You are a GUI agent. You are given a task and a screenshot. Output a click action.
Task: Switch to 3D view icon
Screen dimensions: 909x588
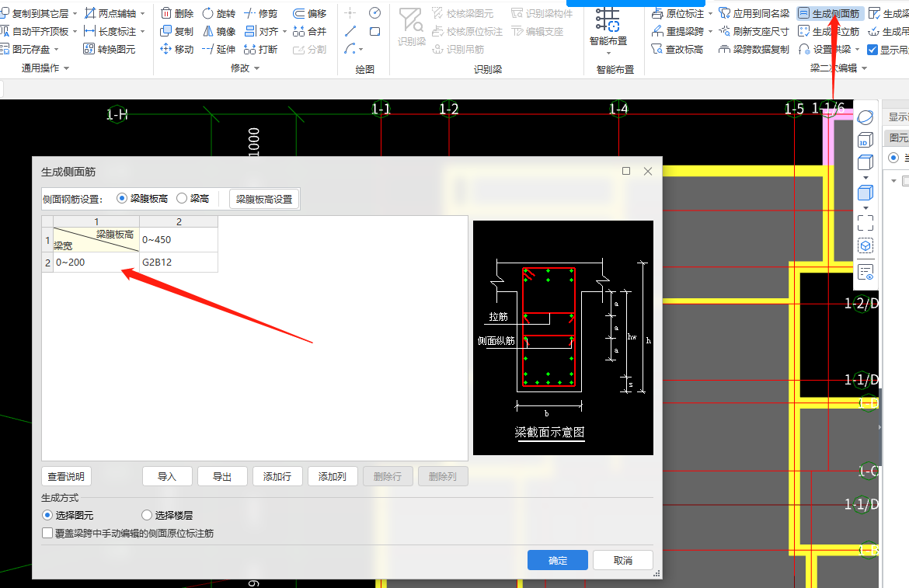[x=865, y=140]
